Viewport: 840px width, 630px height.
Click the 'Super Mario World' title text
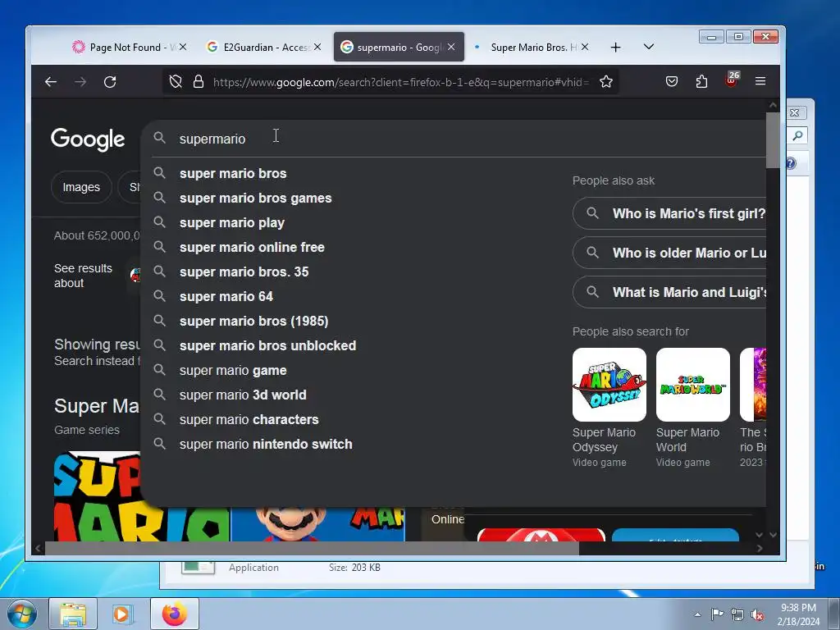click(687, 440)
